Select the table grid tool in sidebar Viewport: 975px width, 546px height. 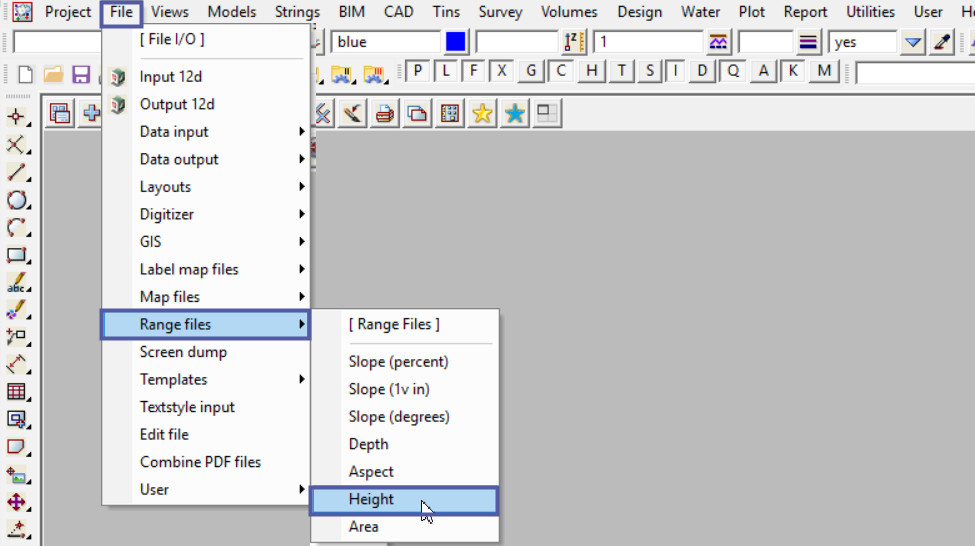(17, 392)
